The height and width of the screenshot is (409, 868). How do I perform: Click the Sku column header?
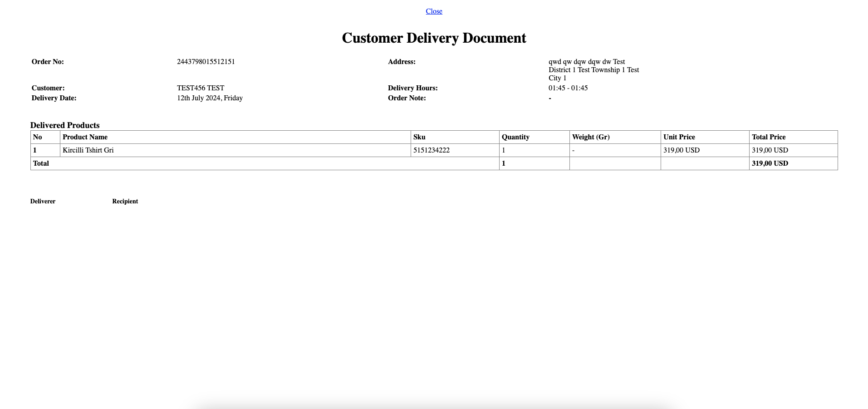[x=419, y=137]
